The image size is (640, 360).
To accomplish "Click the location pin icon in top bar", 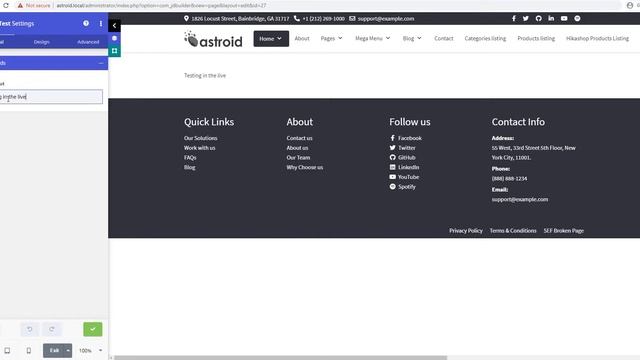I will tap(186, 18).
